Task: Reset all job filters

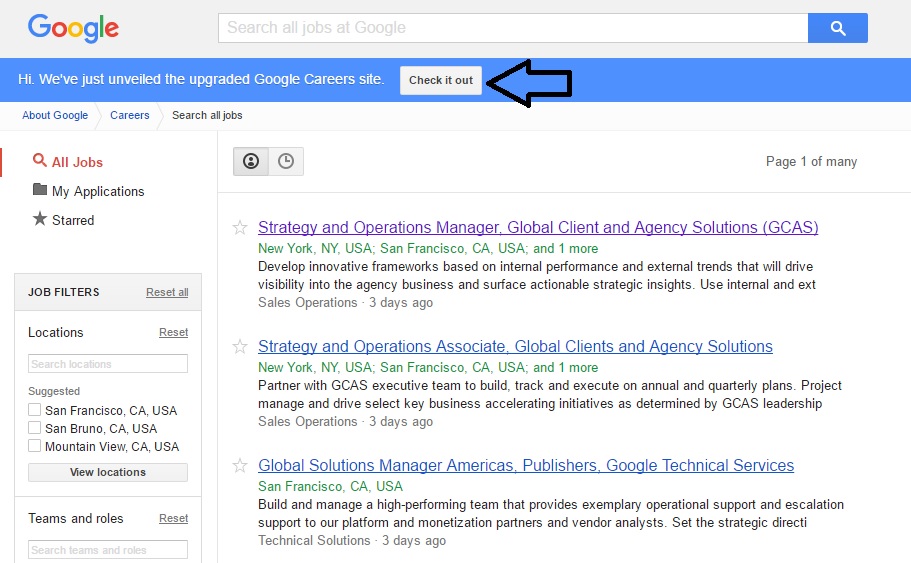Action: tap(167, 292)
